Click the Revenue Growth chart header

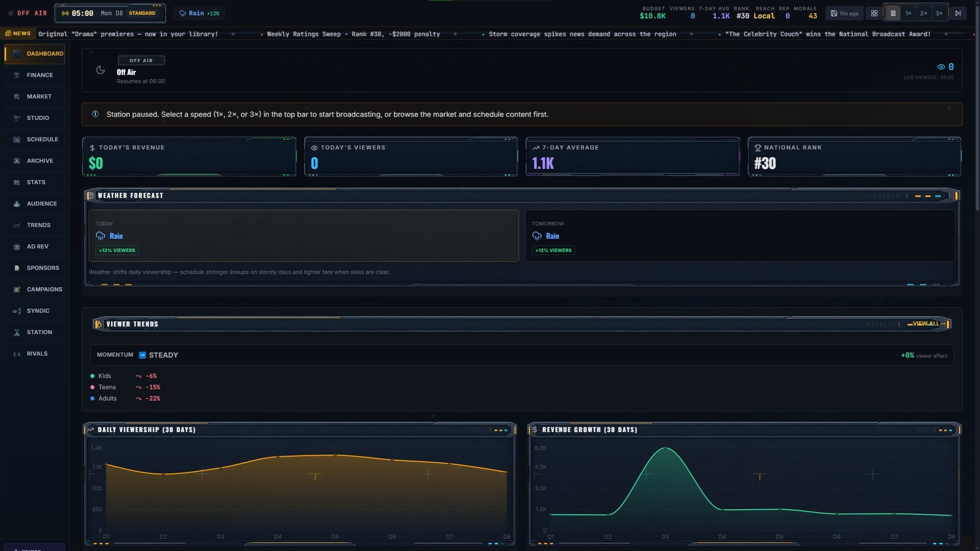[x=744, y=430]
